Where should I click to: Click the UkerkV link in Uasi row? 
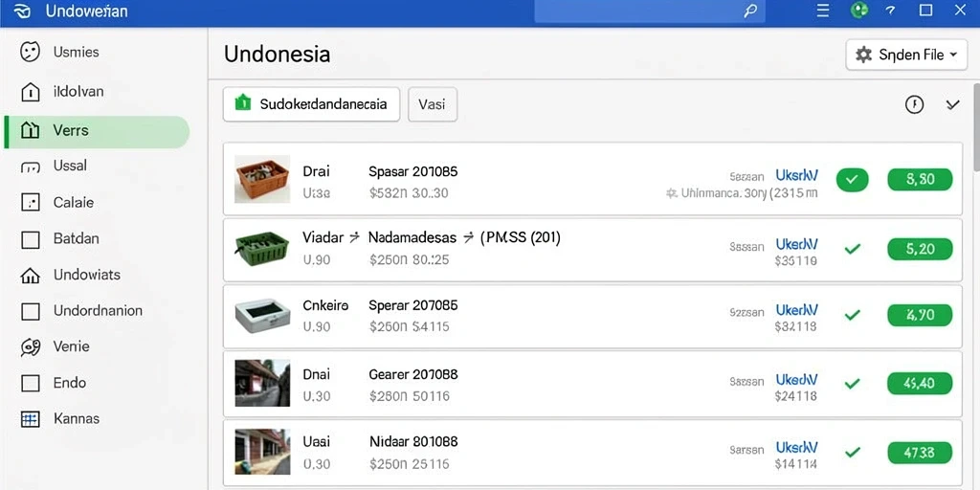pyautogui.click(x=796, y=448)
